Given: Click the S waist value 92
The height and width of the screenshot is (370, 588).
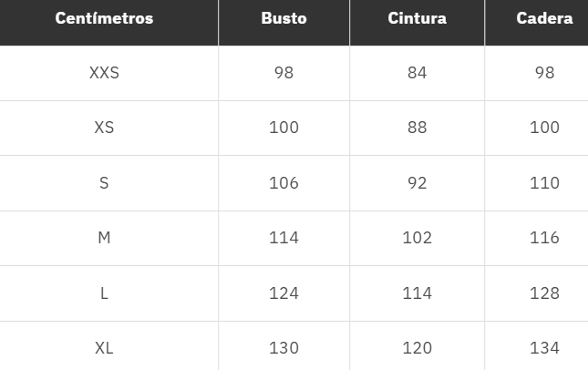Looking at the screenshot, I should point(417,183).
